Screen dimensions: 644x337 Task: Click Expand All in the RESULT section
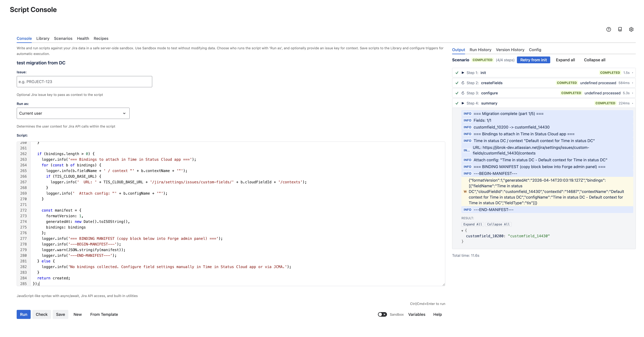coord(473,224)
